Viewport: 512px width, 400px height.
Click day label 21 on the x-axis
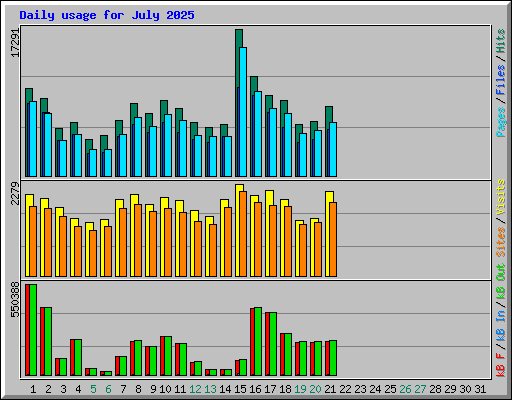pyautogui.click(x=330, y=389)
